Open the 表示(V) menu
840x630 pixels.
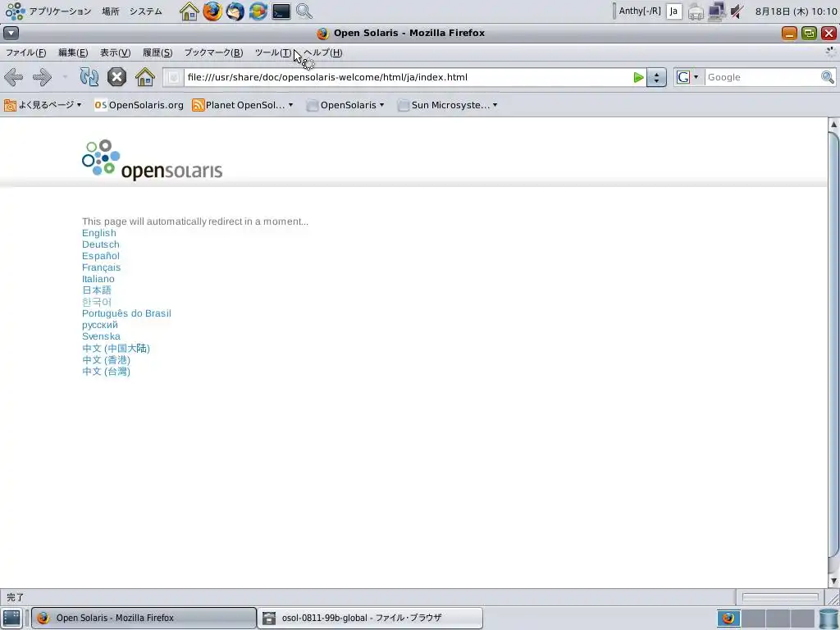115,52
